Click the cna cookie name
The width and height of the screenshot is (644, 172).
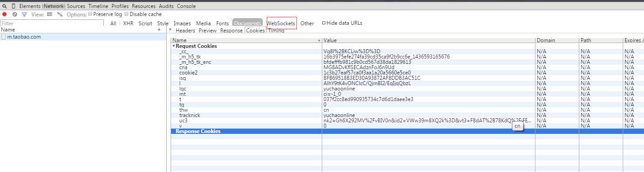point(183,67)
